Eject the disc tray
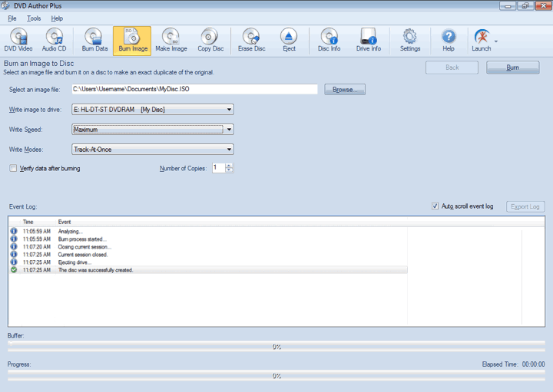Screen dimensions: 553x392 (x=289, y=40)
